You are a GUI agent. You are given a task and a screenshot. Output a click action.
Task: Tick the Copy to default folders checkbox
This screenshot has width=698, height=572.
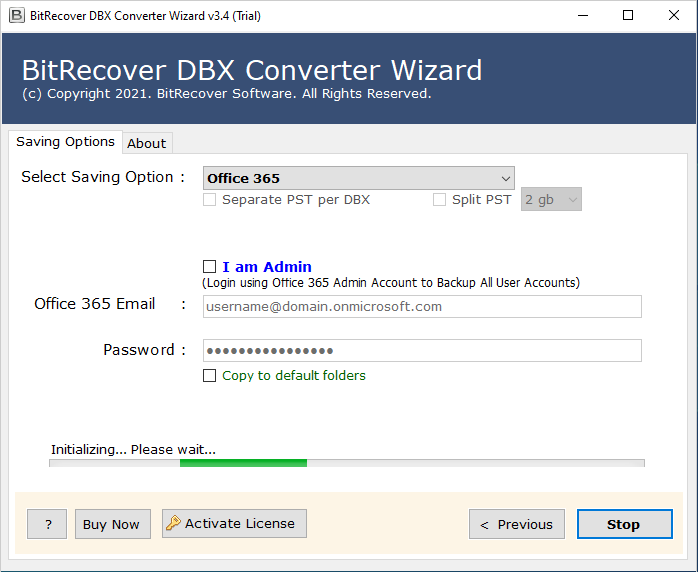click(x=209, y=376)
